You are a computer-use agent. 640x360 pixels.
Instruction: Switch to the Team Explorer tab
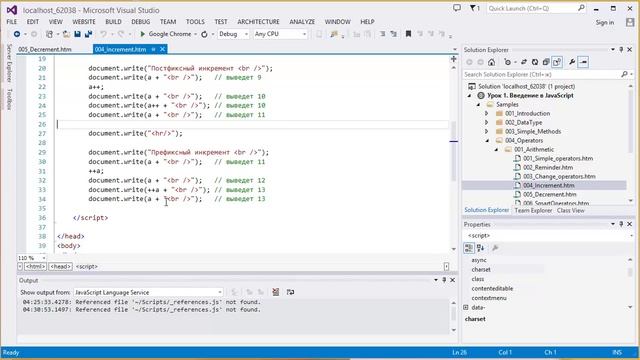(x=533, y=210)
